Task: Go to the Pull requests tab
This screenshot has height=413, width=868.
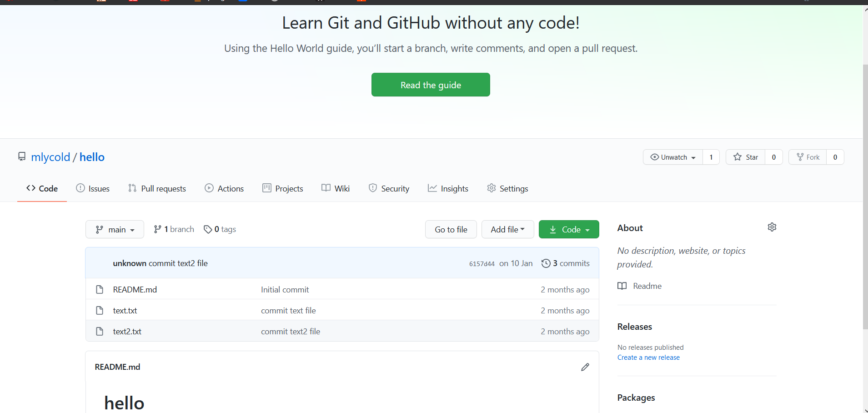Action: coord(157,188)
